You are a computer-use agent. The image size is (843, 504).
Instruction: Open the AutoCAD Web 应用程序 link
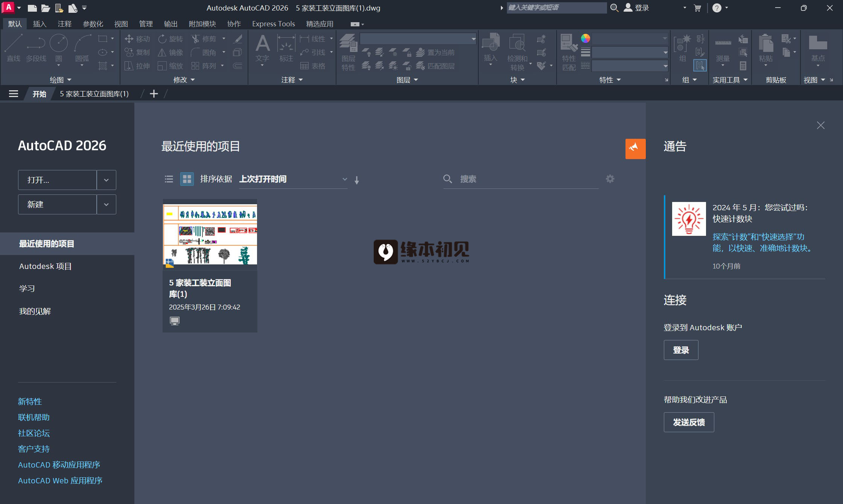(60, 480)
